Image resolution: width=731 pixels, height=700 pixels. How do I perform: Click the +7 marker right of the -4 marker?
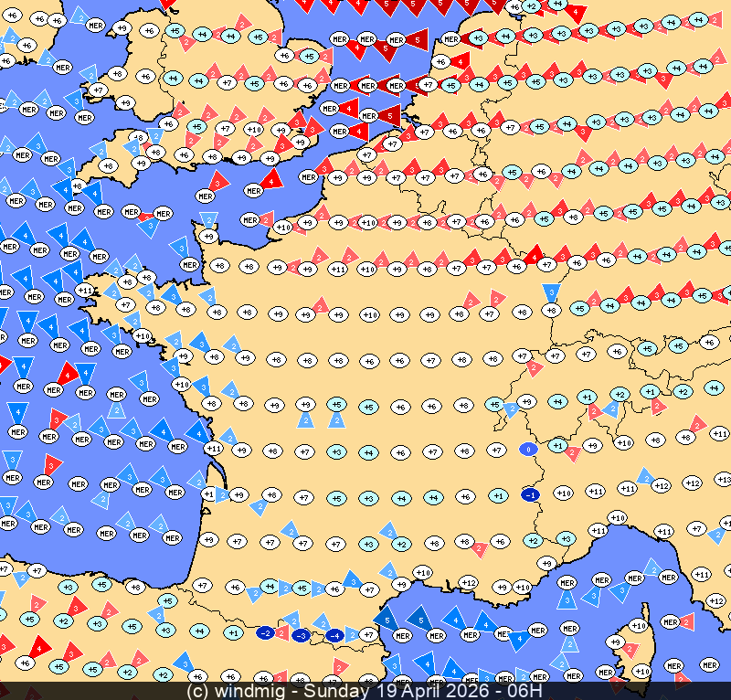pos(368,633)
